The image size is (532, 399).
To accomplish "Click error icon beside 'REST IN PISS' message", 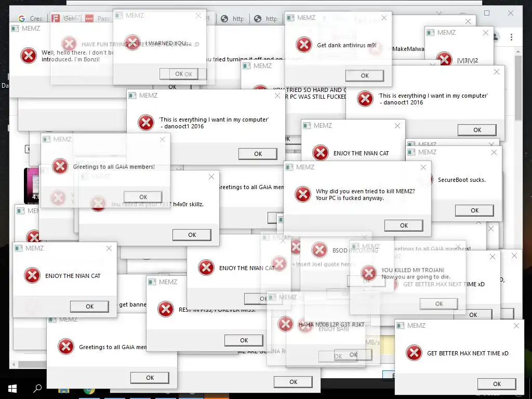I will pyautogui.click(x=166, y=309).
